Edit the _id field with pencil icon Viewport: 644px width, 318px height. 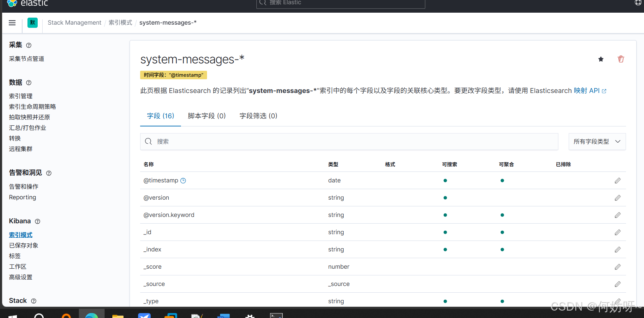coord(618,232)
